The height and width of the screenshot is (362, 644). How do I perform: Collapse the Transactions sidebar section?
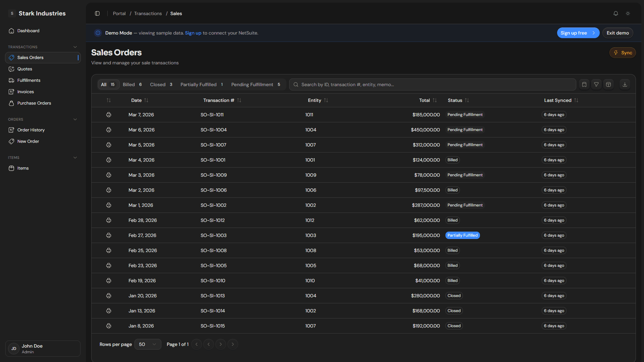click(75, 47)
